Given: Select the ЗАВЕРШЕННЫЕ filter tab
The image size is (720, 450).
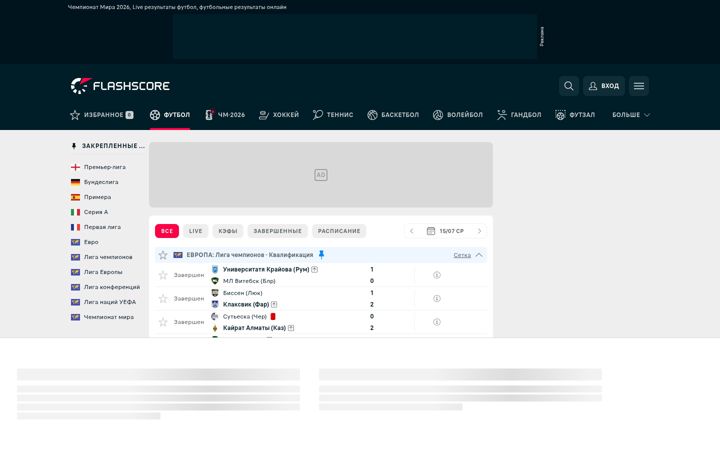Looking at the screenshot, I should click(x=277, y=231).
